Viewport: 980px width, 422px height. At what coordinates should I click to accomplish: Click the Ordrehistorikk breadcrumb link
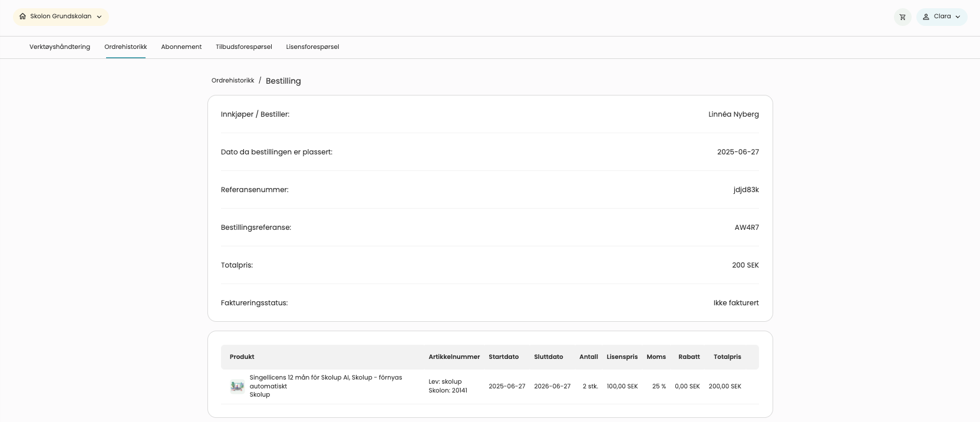tap(233, 81)
